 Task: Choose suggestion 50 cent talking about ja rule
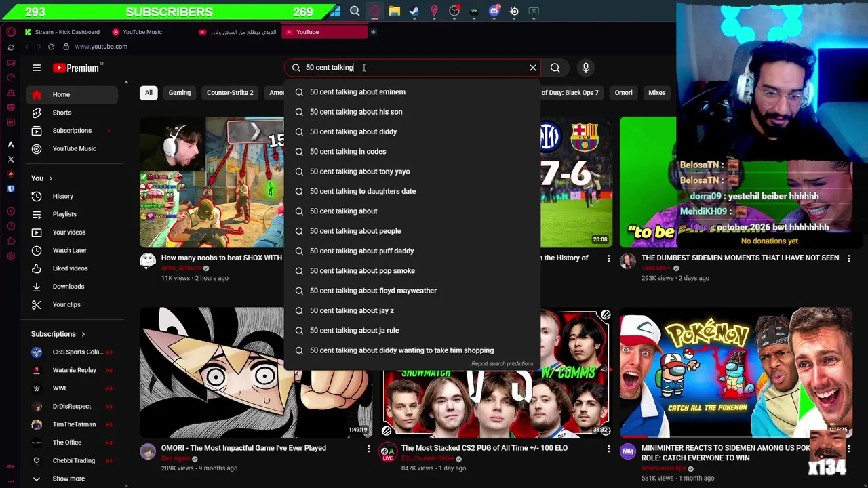click(412, 331)
